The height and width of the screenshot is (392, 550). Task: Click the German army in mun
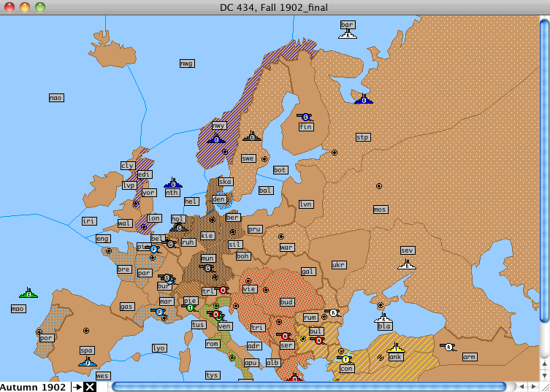[207, 268]
